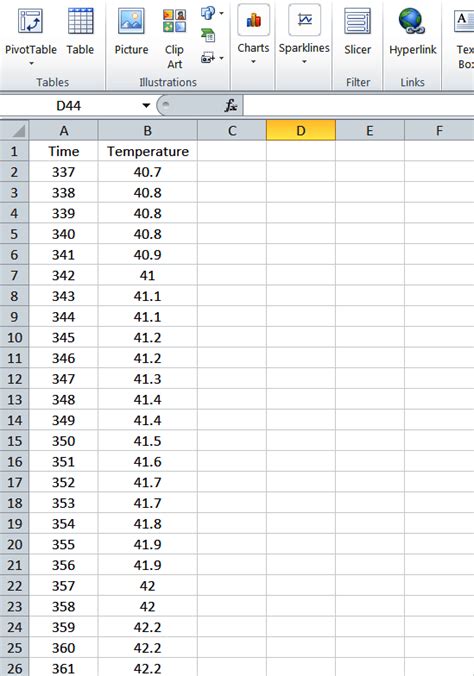The height and width of the screenshot is (676, 474).
Task: Select cell with time value 354
Action: 64,524
